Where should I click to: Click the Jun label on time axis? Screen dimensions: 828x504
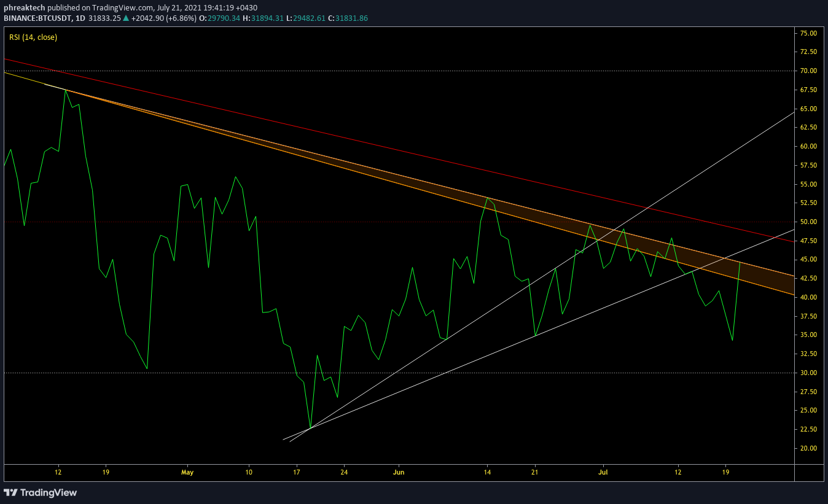pyautogui.click(x=399, y=472)
